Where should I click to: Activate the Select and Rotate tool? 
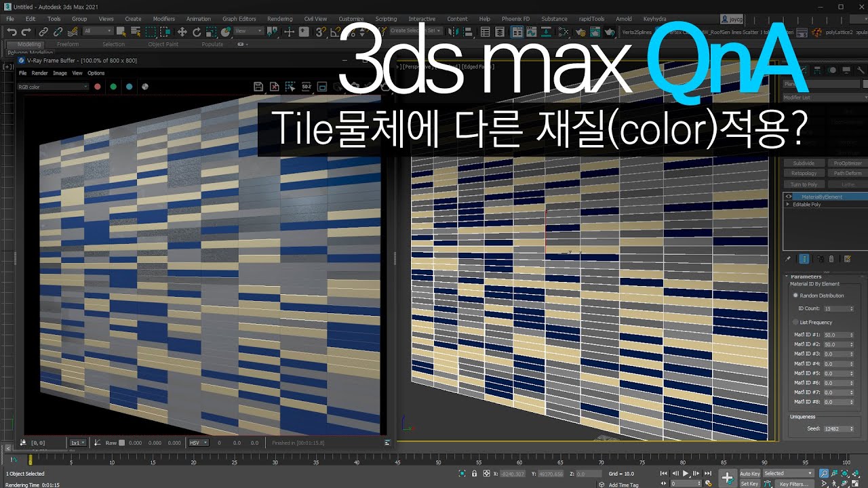197,31
